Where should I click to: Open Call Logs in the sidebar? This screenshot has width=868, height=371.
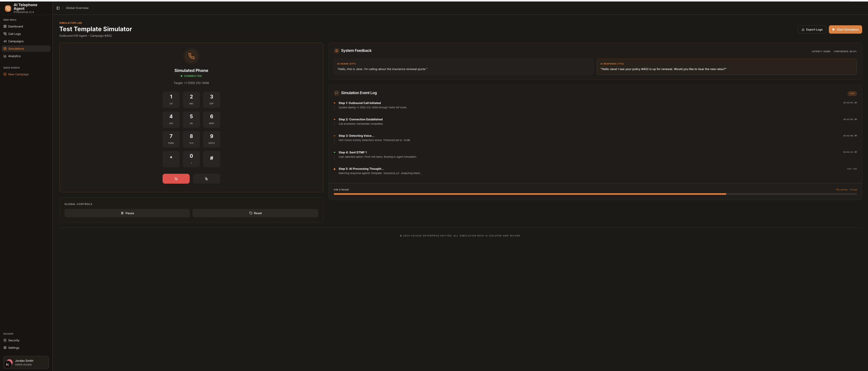pos(14,34)
